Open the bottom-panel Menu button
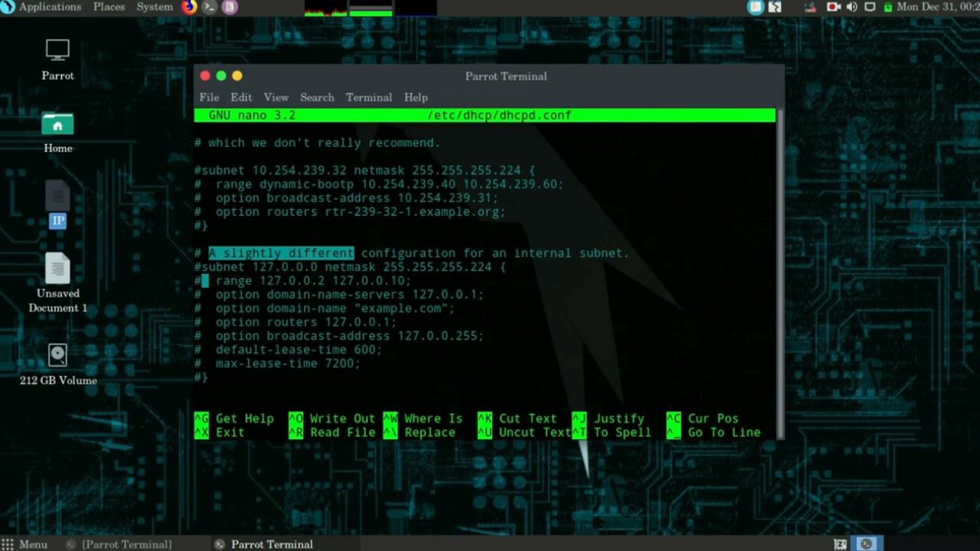This screenshot has height=551, width=980. [x=24, y=544]
